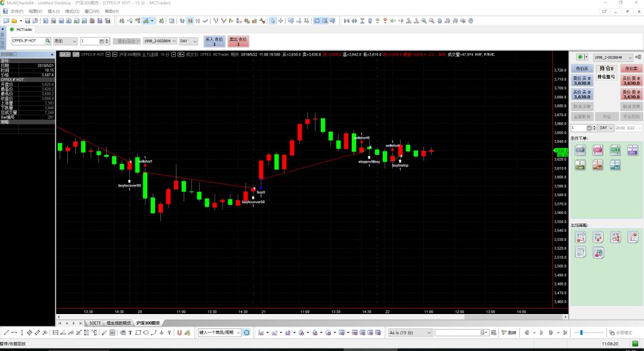Screen dimensions: 644x351
Task: Switch to the 50ETF workspace tab
Action: (95, 323)
